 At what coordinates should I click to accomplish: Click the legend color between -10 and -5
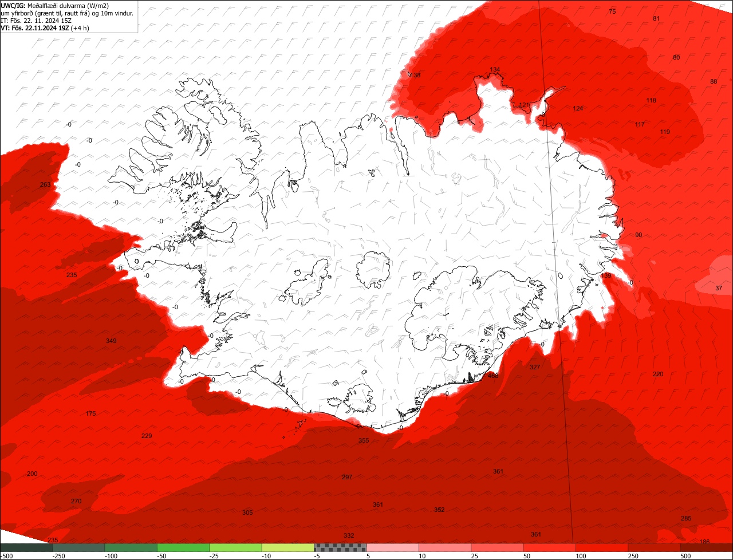[x=287, y=547]
